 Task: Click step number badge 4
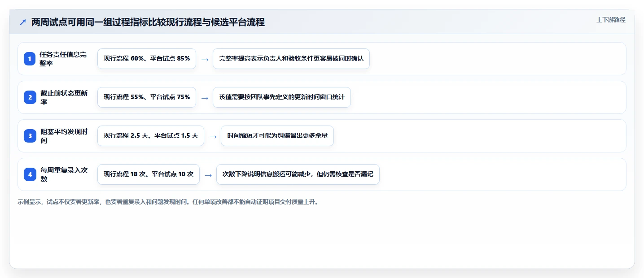pyautogui.click(x=30, y=174)
